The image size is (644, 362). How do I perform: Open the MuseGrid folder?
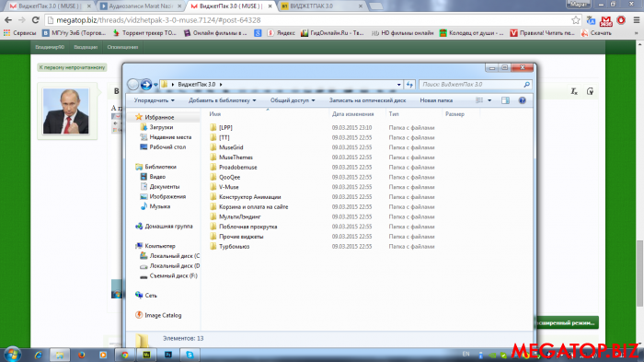(231, 147)
